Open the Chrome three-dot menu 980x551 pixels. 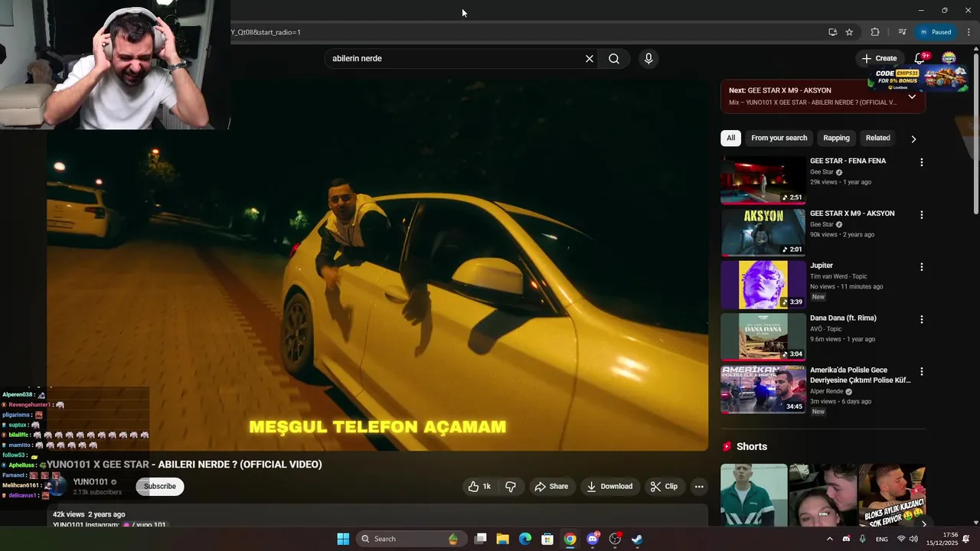pos(969,32)
